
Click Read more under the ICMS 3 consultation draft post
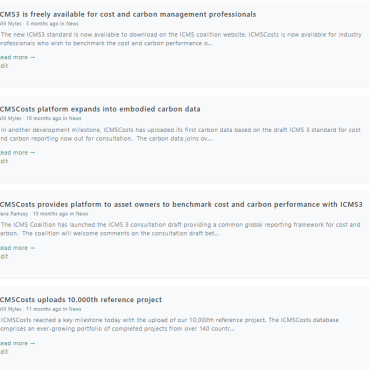pyautogui.click(x=17, y=248)
